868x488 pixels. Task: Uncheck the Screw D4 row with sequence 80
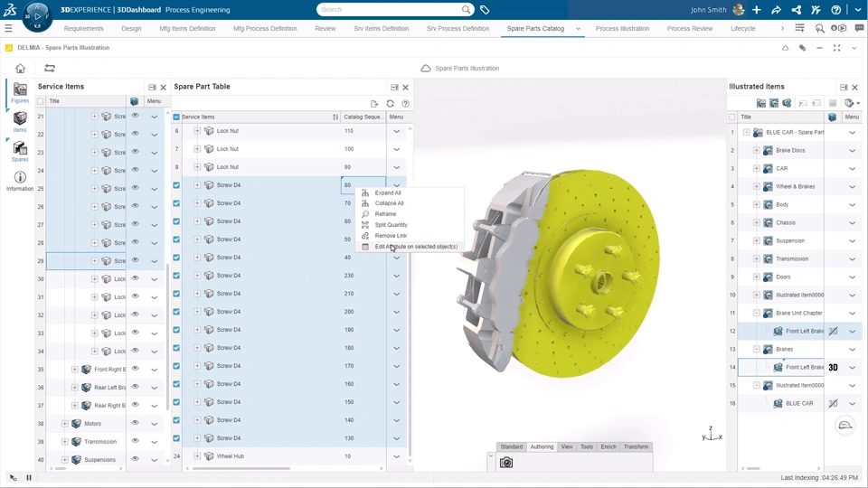[176, 185]
